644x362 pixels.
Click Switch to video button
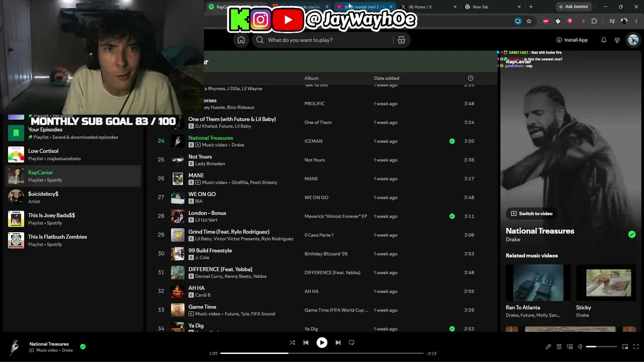(x=531, y=214)
